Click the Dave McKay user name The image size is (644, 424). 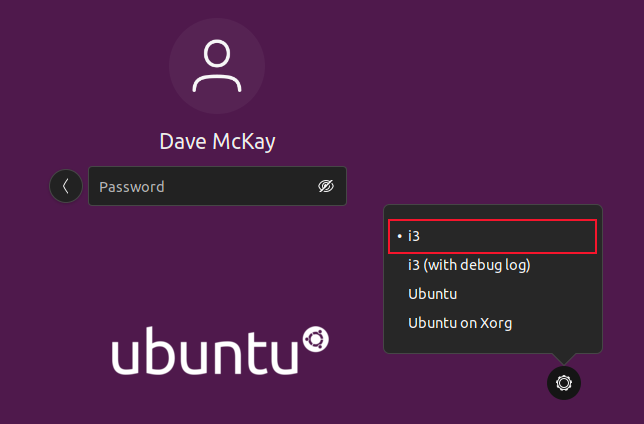pos(217,141)
